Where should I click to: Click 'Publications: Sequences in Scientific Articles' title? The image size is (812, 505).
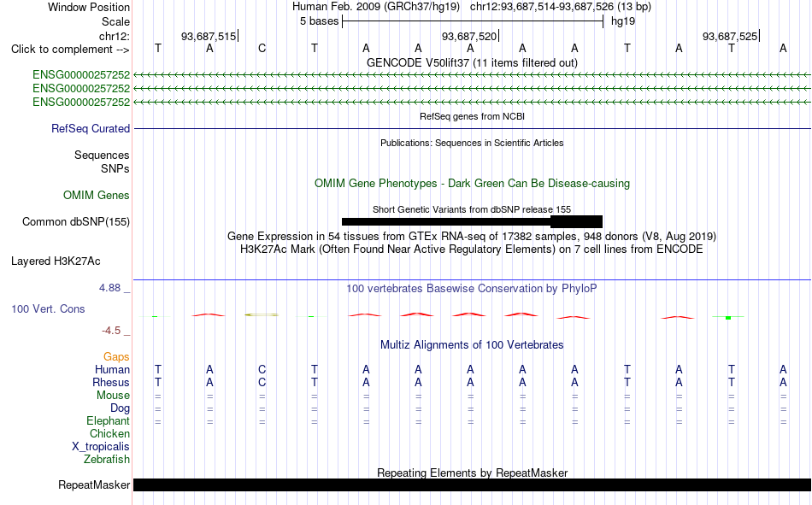pyautogui.click(x=472, y=143)
